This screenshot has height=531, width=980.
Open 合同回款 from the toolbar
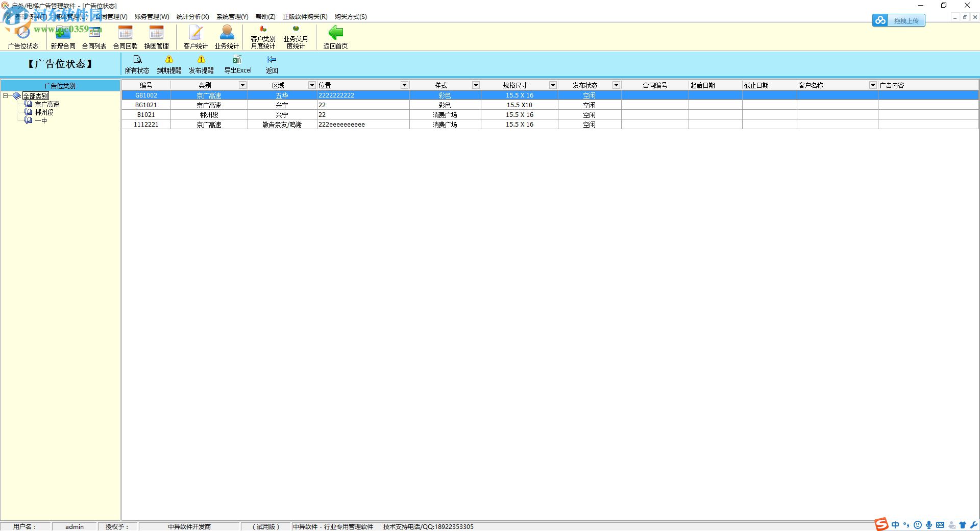tap(125, 37)
